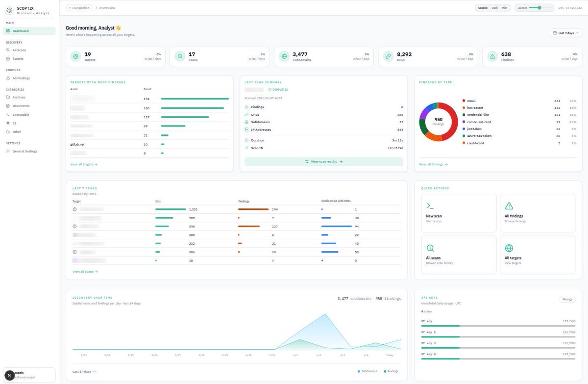Click the JS hash icon
Viewport: 588px width, 384px height.
pyautogui.click(x=8, y=123)
